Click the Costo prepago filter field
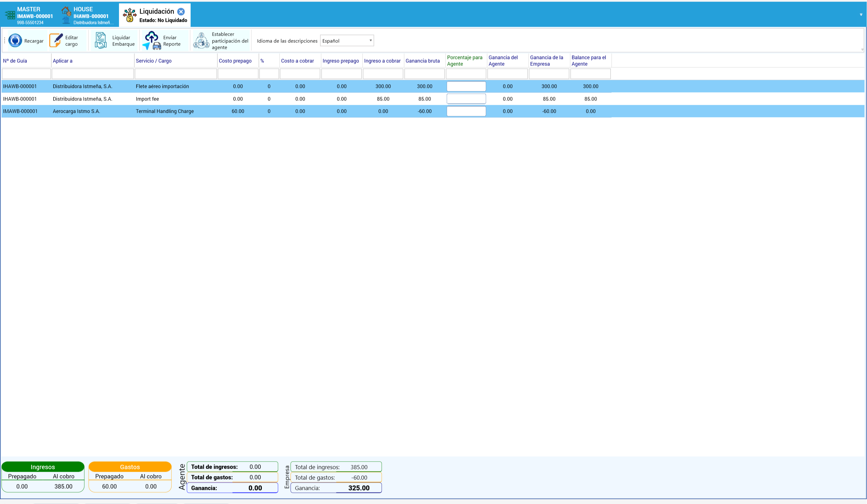Viewport: 867px width, 504px height. coord(238,73)
